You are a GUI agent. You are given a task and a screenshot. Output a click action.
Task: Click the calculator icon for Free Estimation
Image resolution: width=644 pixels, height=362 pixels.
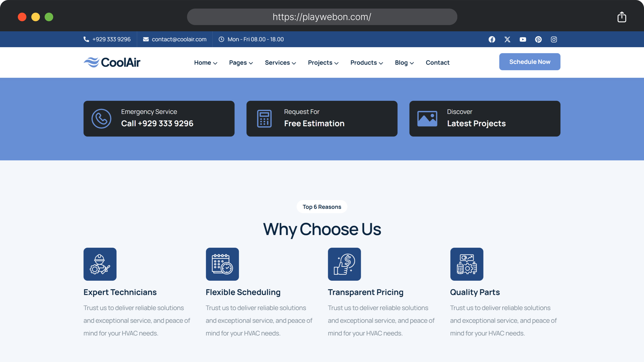[264, 119]
